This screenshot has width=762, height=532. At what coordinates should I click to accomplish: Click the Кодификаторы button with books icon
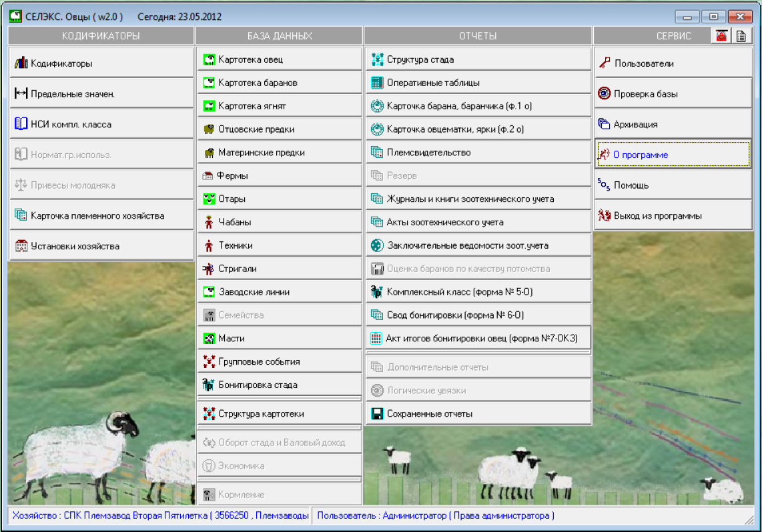click(x=101, y=63)
